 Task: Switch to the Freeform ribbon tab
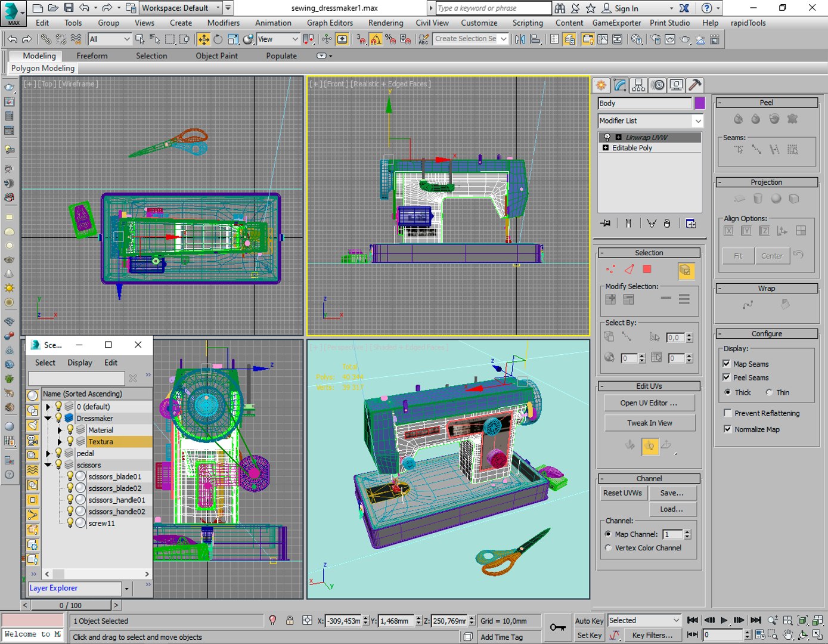pos(92,55)
